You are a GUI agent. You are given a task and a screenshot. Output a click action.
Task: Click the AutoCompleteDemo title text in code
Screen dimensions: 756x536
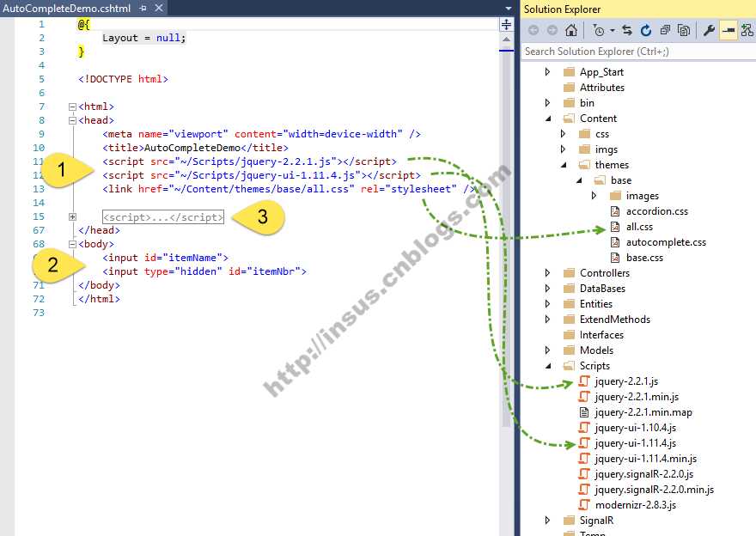[x=192, y=148]
